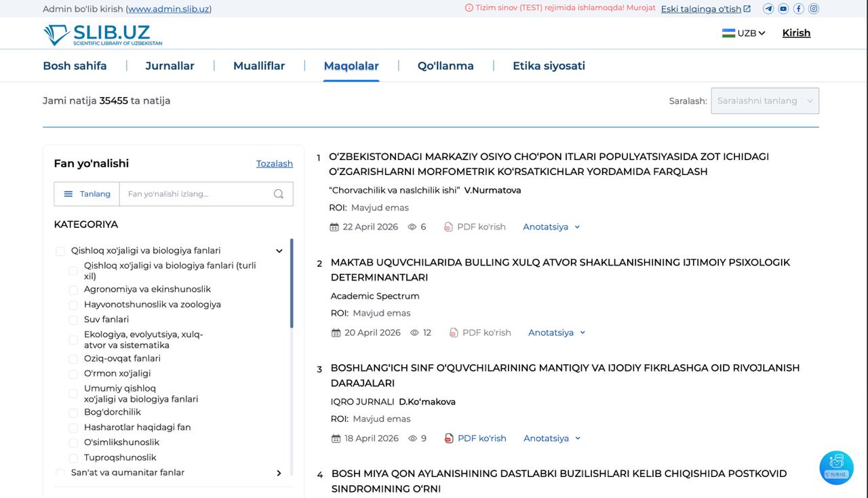This screenshot has height=498, width=868.
Task: Open the chatbot assistant bubble
Action: point(836,467)
